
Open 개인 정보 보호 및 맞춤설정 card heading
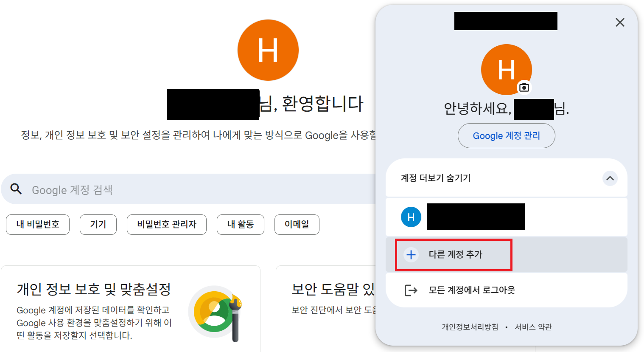94,290
